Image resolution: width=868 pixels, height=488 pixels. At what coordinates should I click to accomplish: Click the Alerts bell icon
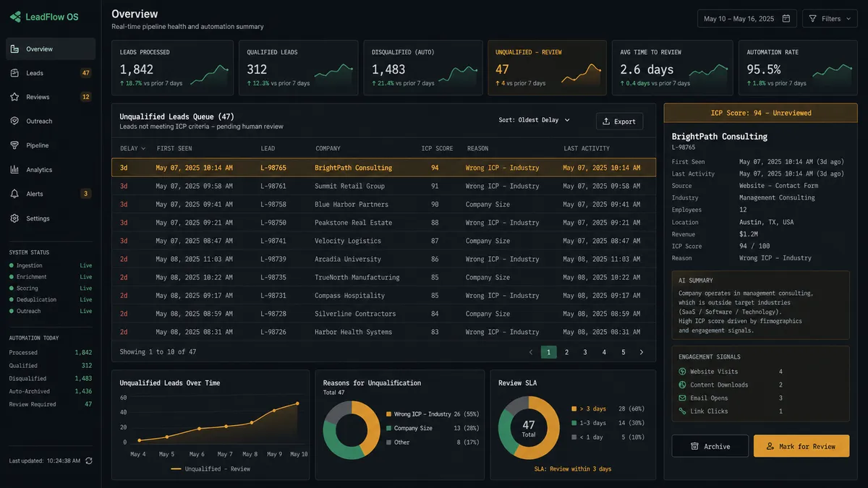[15, 194]
